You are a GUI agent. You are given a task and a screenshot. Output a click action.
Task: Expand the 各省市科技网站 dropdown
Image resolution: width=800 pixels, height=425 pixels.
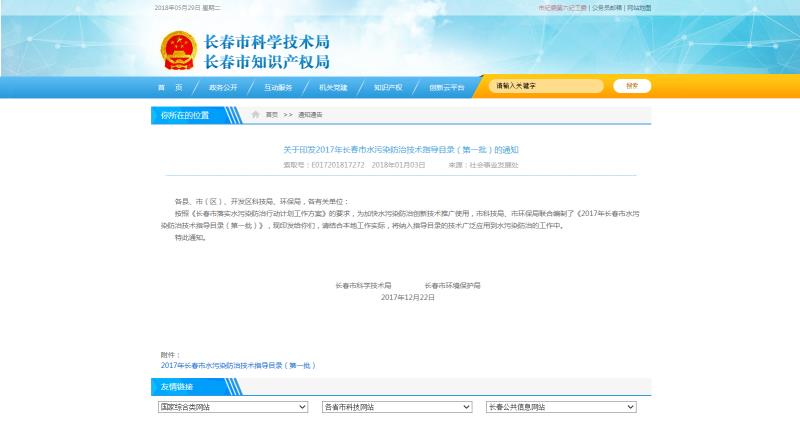396,408
